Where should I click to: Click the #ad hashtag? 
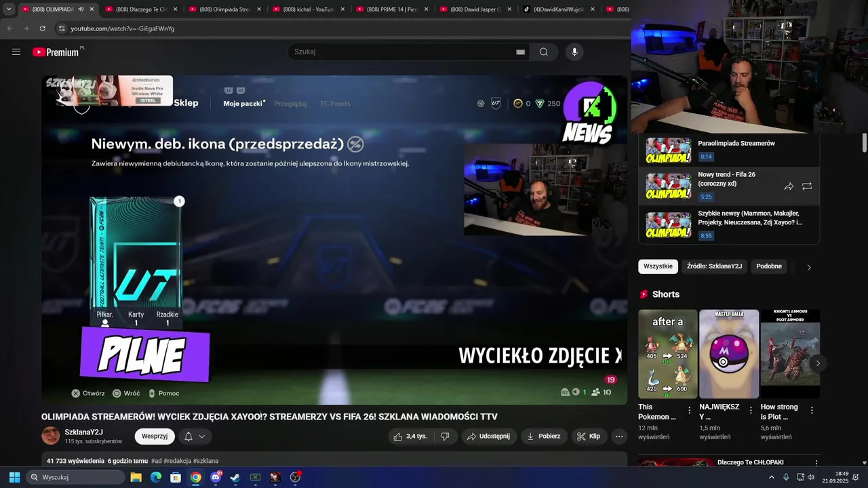(x=156, y=461)
